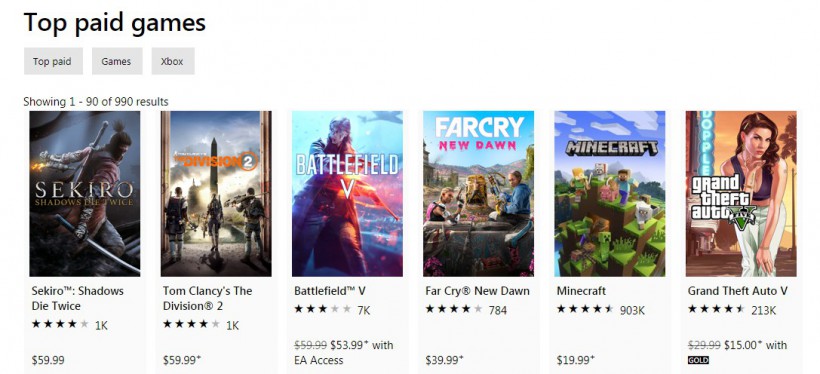820x374 pixels.
Task: Click the Top paid filter tag
Action: pos(53,61)
